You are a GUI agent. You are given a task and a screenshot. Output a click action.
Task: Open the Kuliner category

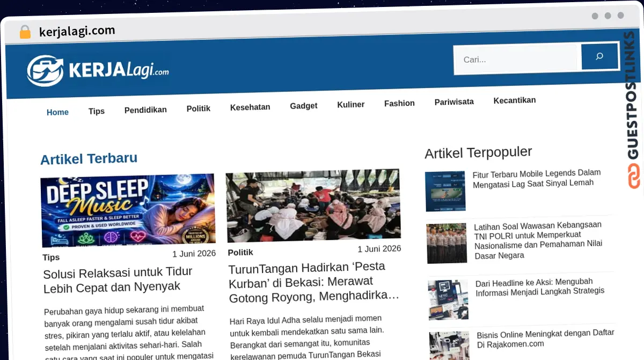351,104
